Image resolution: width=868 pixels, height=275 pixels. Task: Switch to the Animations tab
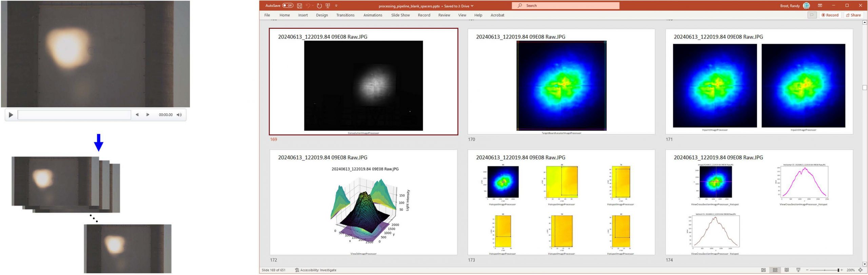click(x=373, y=15)
